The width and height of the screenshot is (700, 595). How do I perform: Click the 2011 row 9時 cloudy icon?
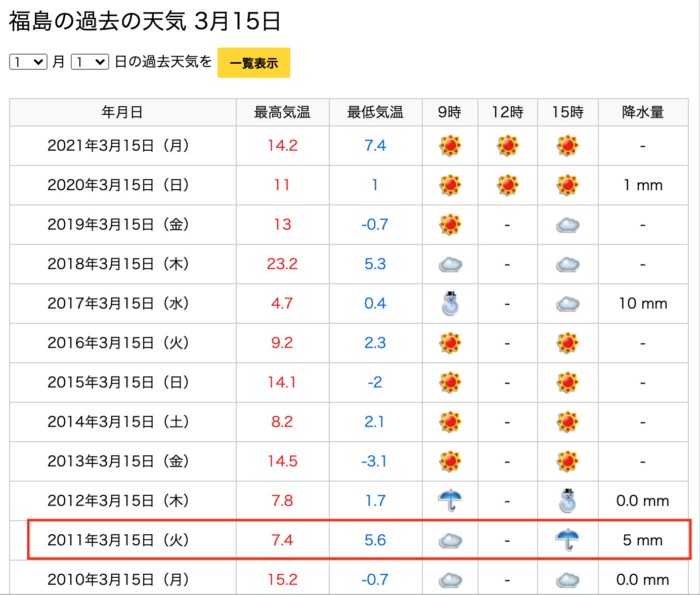click(x=450, y=540)
